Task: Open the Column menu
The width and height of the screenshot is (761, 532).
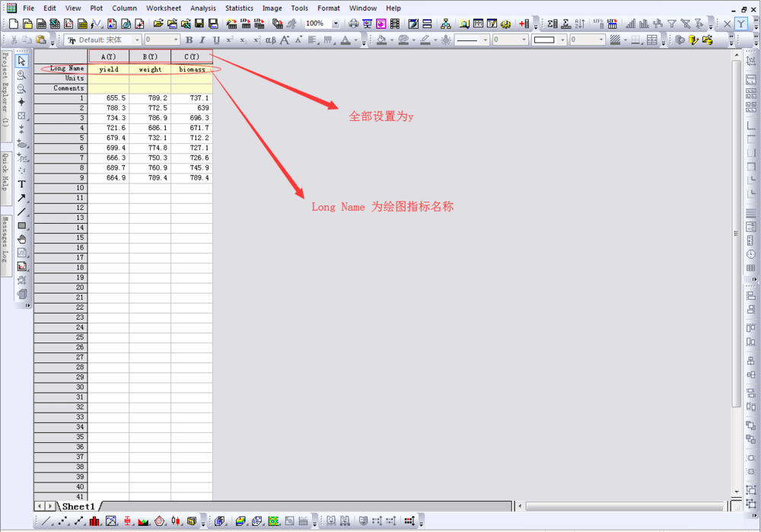Action: [x=124, y=8]
